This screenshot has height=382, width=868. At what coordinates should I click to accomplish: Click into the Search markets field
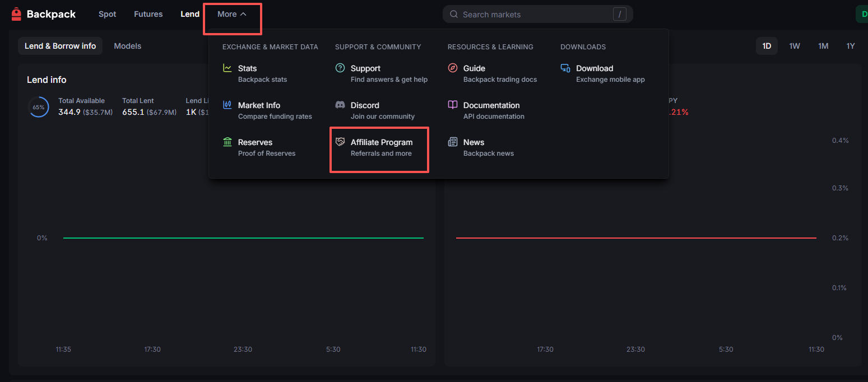pos(532,15)
